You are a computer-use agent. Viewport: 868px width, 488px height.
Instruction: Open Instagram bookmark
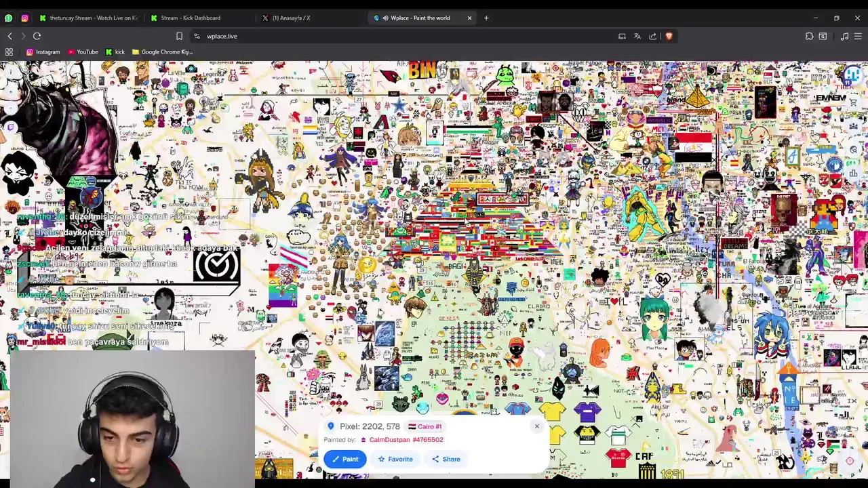(x=43, y=52)
